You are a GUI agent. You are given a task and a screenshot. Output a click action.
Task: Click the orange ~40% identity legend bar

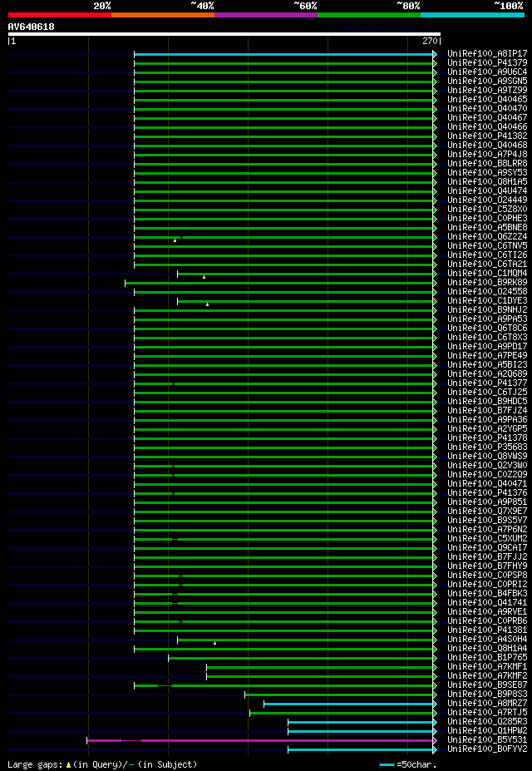[x=163, y=15]
